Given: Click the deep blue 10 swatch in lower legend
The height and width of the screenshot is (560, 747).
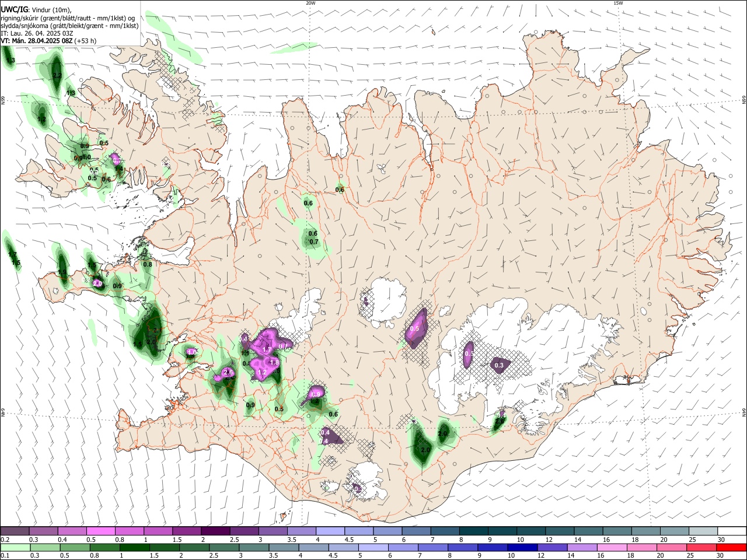Looking at the screenshot, I should point(522,547).
